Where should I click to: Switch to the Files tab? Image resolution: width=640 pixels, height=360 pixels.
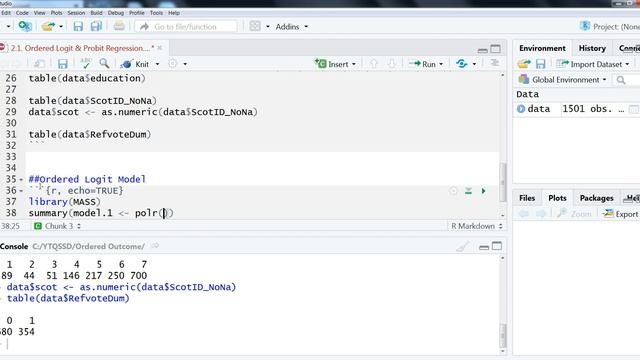tap(527, 198)
